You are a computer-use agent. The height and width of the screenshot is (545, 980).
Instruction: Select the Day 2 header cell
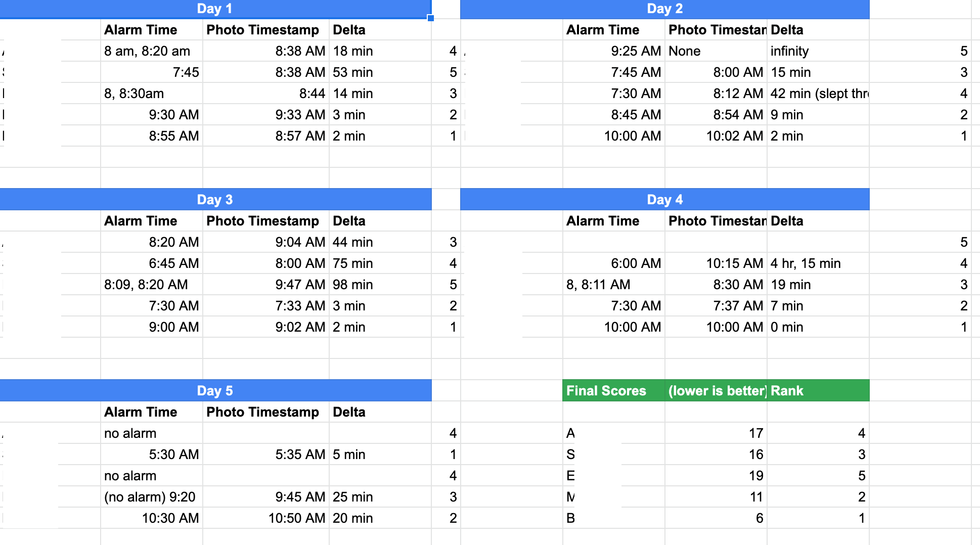[664, 9]
